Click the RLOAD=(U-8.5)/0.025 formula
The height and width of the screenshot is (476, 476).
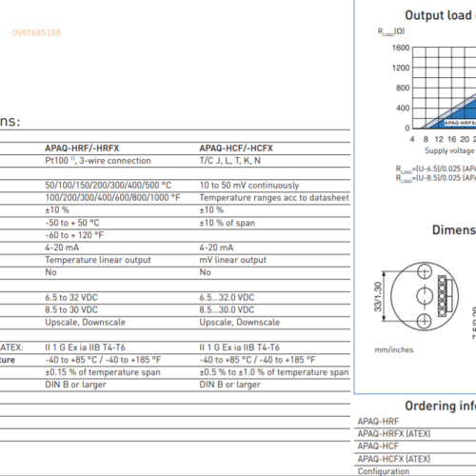click(x=436, y=178)
